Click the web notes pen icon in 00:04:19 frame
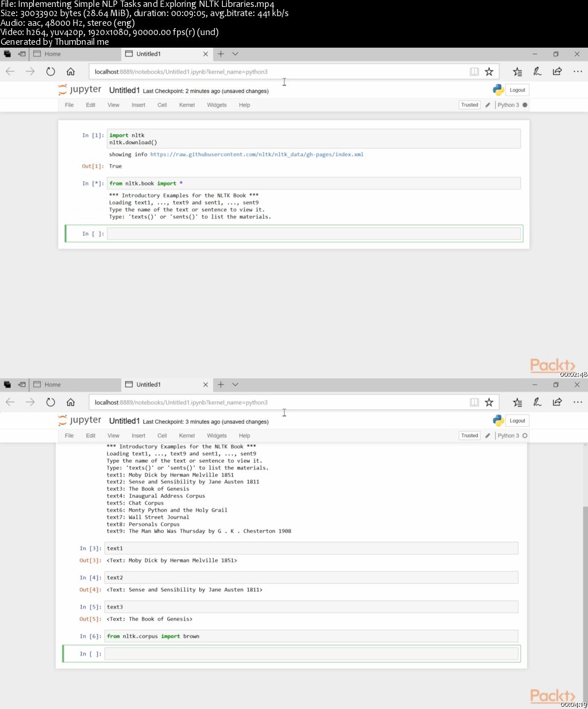This screenshot has height=709, width=588. 537,402
